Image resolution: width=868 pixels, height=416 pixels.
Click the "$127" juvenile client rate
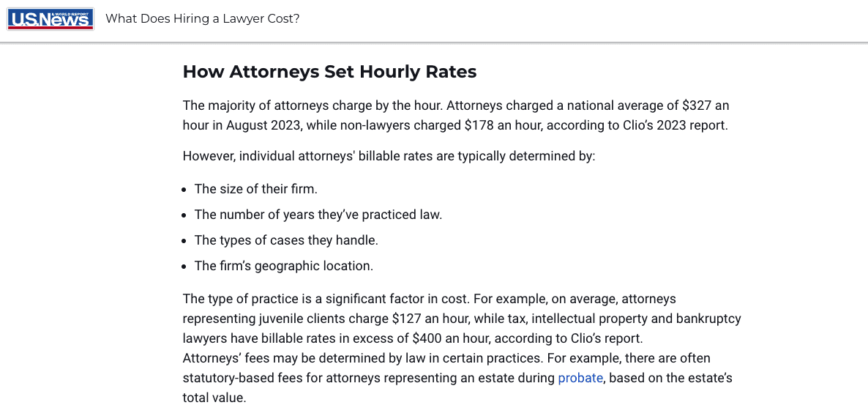pyautogui.click(x=406, y=319)
